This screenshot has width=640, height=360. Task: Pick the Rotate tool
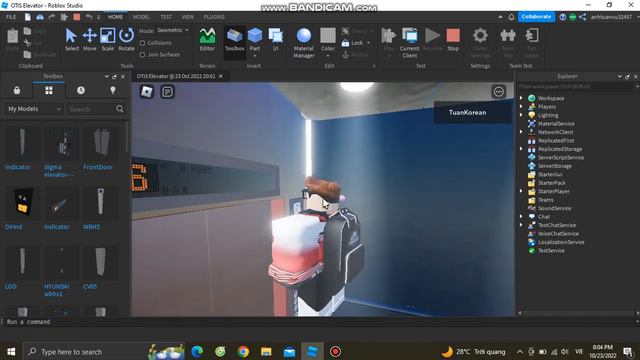coord(126,39)
